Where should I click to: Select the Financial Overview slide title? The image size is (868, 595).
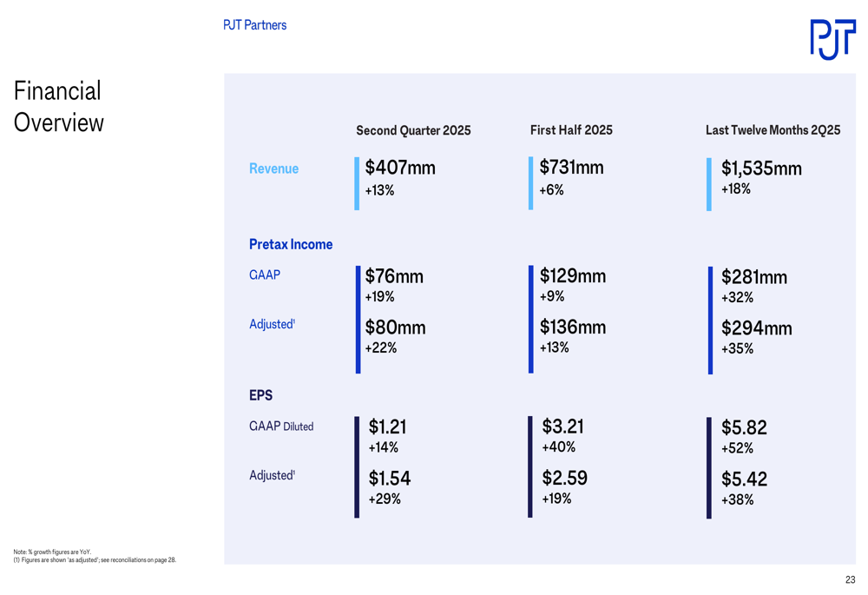click(x=58, y=106)
